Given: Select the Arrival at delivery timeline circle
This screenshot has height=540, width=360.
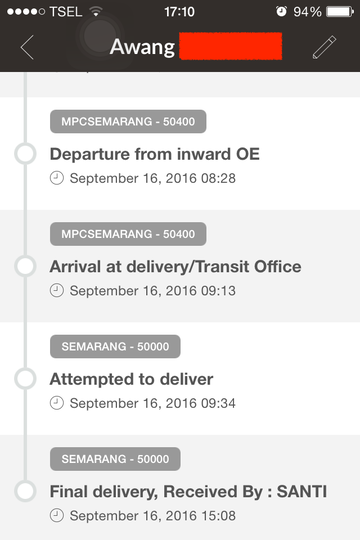Looking at the screenshot, I should click(x=25, y=266).
